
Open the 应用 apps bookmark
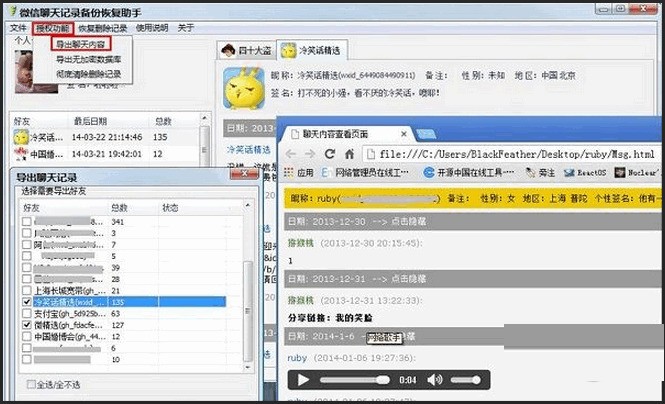[299, 173]
